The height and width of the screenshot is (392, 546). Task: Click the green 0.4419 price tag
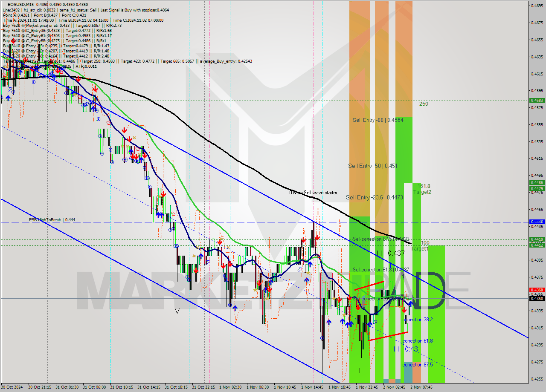pyautogui.click(x=537, y=239)
